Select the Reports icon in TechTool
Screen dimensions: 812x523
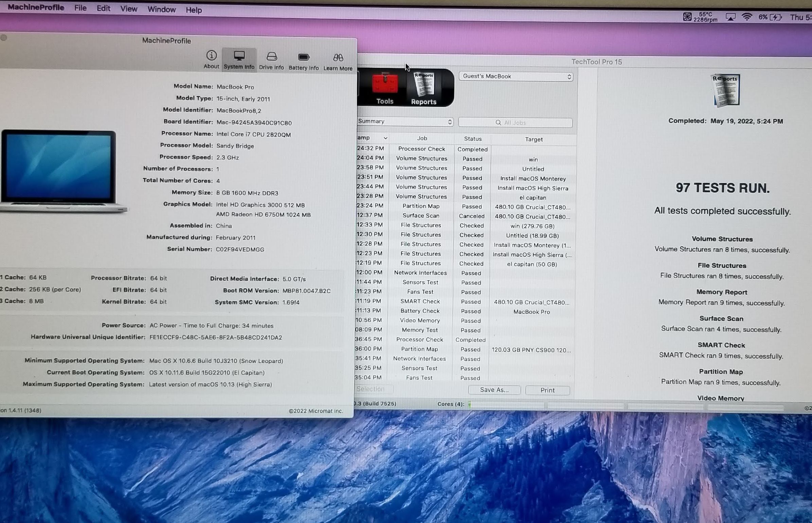(x=423, y=85)
